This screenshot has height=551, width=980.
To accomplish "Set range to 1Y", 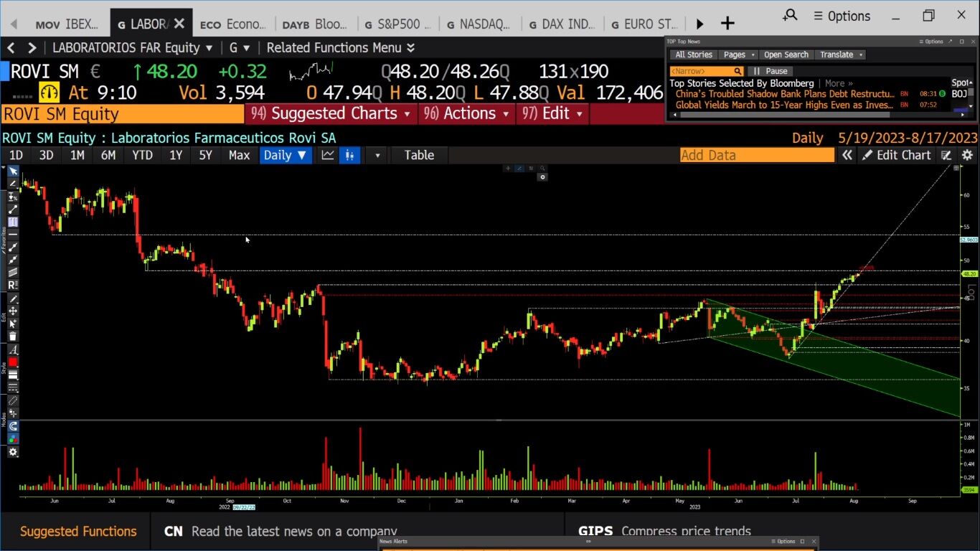I will (176, 155).
